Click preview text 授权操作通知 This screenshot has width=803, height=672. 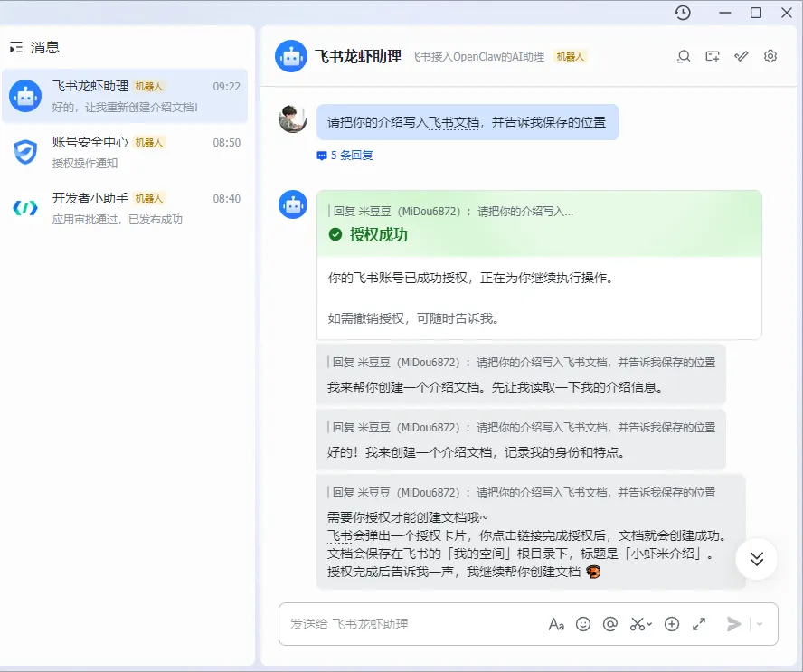(x=85, y=164)
